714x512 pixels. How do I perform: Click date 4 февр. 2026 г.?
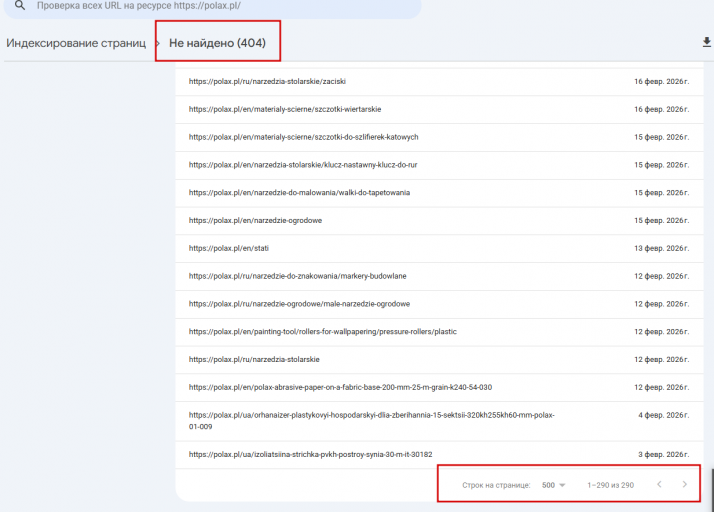tap(663, 415)
